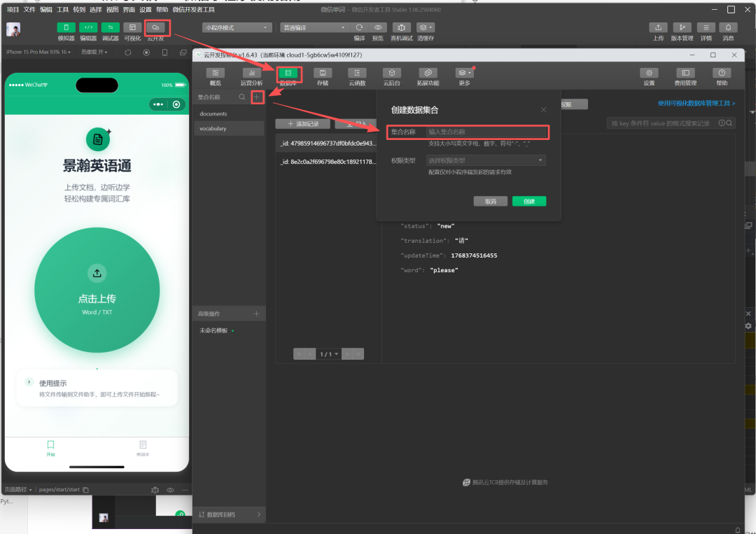This screenshot has height=534, width=756.
Task: Click the plus icon to add collection
Action: [257, 97]
